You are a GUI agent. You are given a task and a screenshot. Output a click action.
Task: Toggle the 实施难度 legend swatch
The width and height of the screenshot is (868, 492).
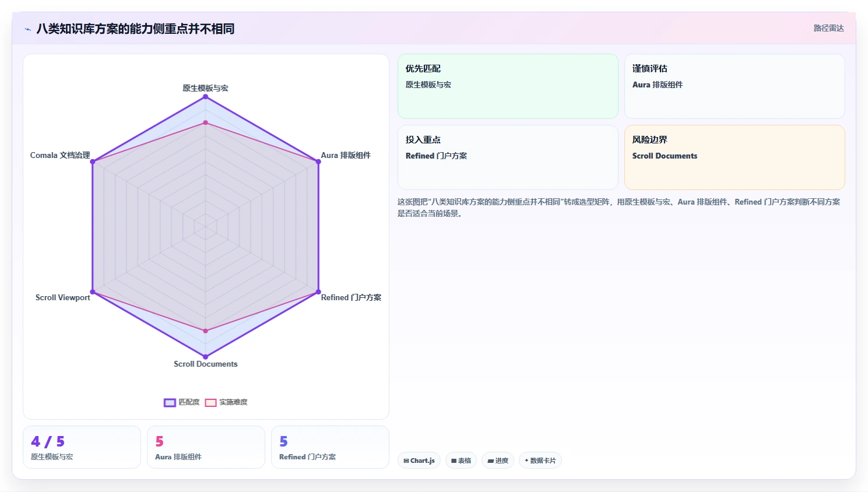click(x=210, y=402)
